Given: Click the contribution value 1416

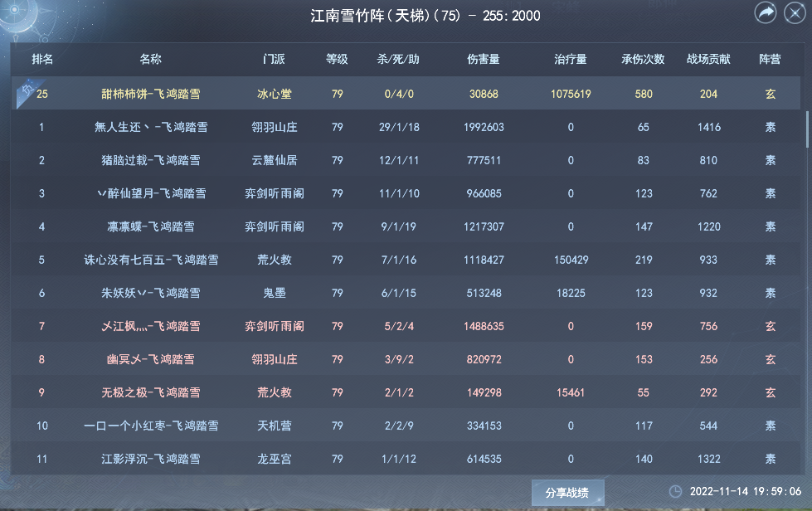Looking at the screenshot, I should [x=709, y=127].
